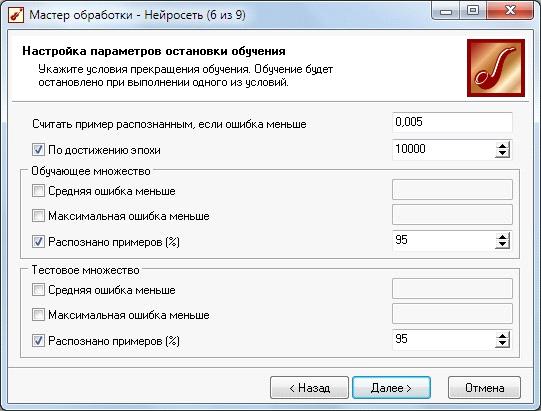Click the title bar application icon
The width and height of the screenshot is (541, 411).
tap(16, 15)
